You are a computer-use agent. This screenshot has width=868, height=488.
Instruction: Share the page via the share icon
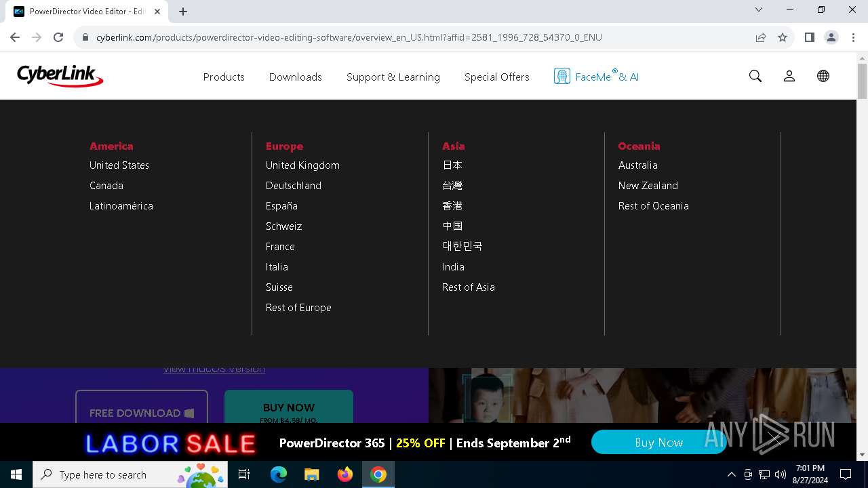point(761,37)
